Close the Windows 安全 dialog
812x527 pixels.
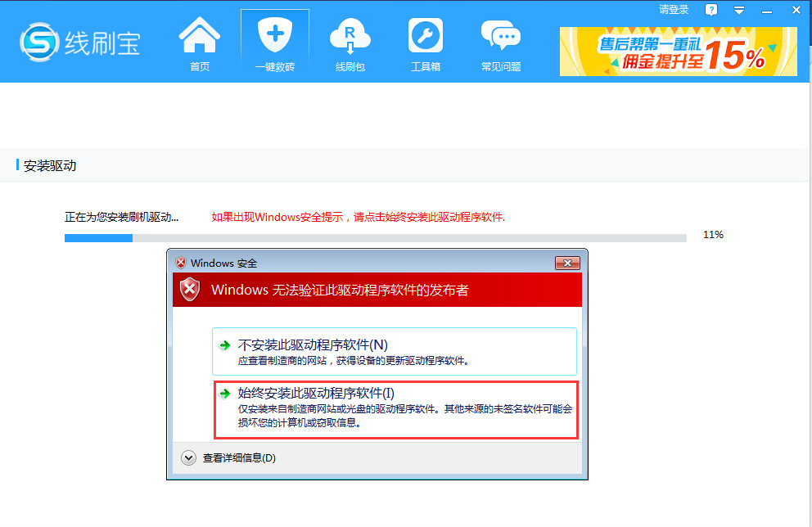pos(567,263)
